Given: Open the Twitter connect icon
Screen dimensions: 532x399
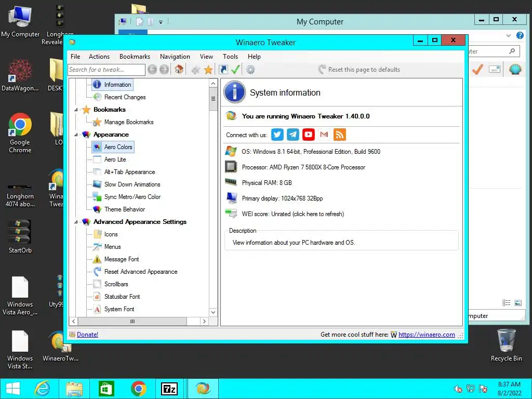Looking at the screenshot, I should [x=277, y=135].
